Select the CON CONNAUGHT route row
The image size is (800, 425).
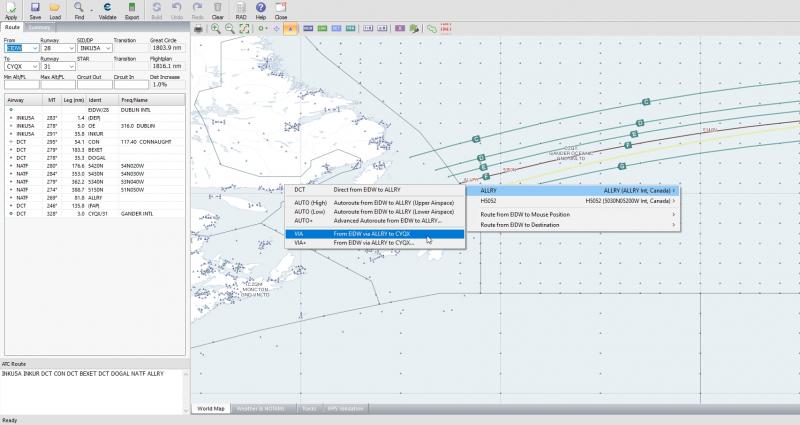tap(95, 142)
